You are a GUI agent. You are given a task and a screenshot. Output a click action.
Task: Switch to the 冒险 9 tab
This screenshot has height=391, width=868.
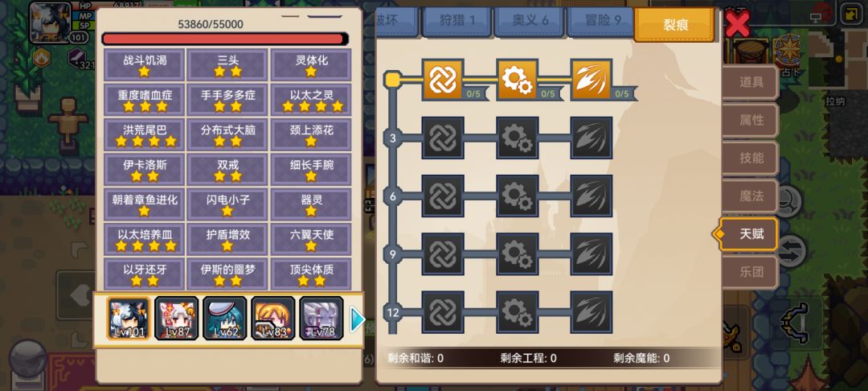(x=600, y=21)
